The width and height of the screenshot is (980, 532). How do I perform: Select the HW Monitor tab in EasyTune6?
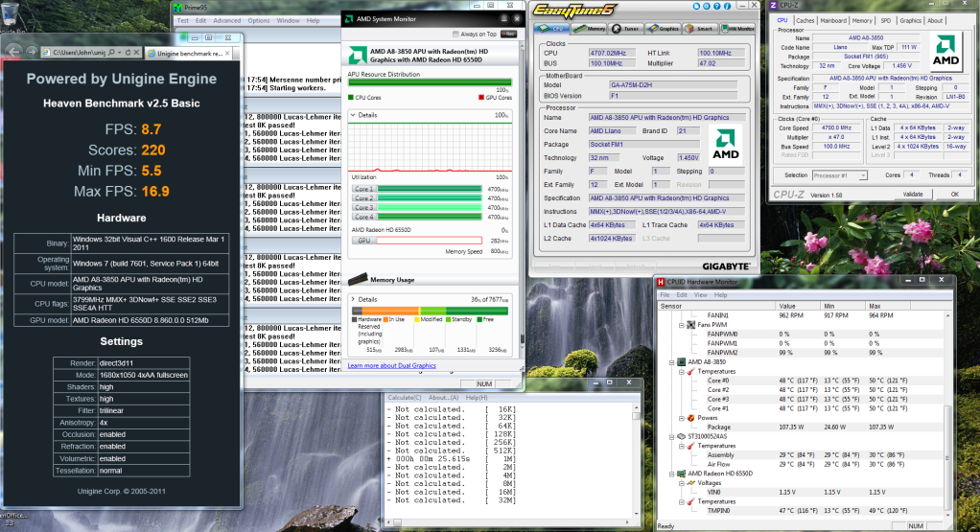coord(737,29)
